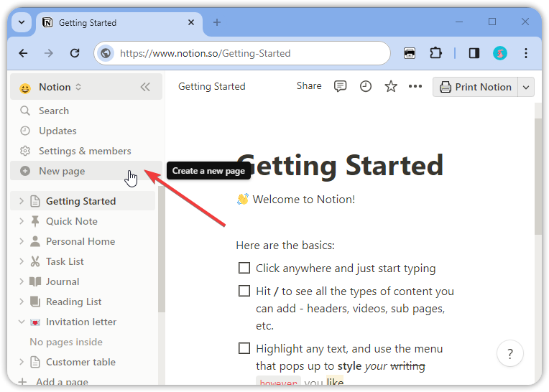Open the Chrome three-dot menu
Image resolution: width=549 pixels, height=392 pixels.
click(526, 53)
